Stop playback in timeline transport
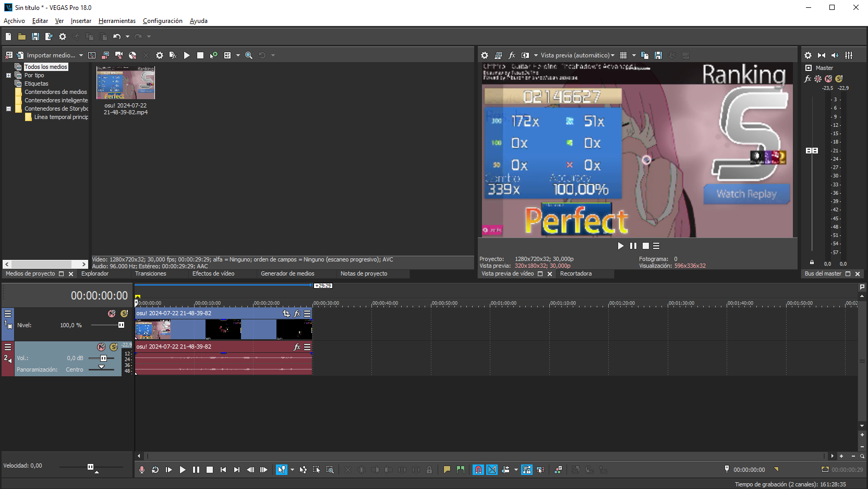Screen dimensions: 868x489 (210, 470)
